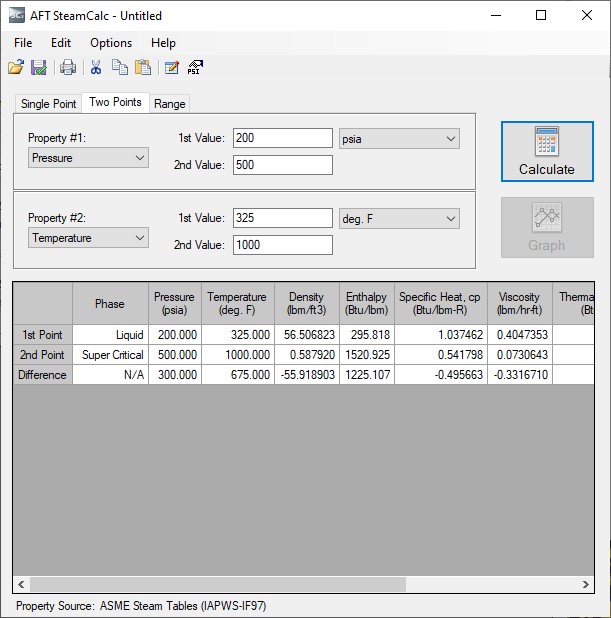Viewport: 611px width, 618px height.
Task: Expand Property #2 Temperature dropdown
Action: [x=88, y=238]
